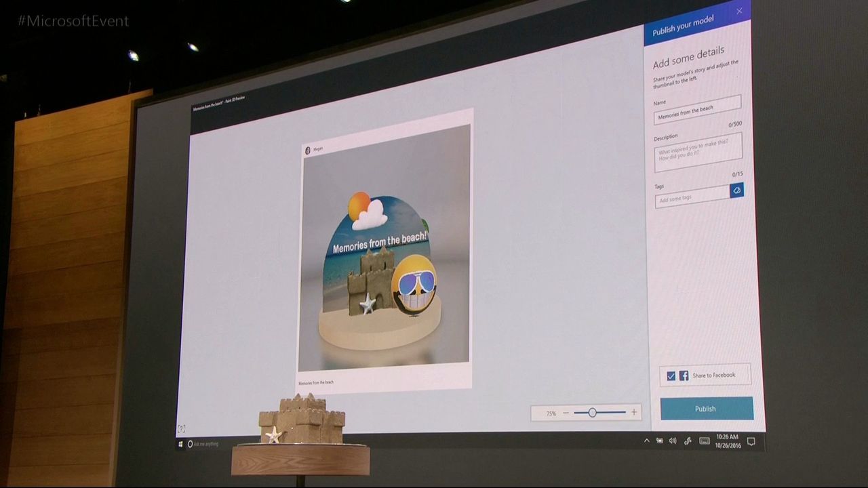The image size is (868, 488).
Task: Show hidden system tray icons
Action: 647,441
